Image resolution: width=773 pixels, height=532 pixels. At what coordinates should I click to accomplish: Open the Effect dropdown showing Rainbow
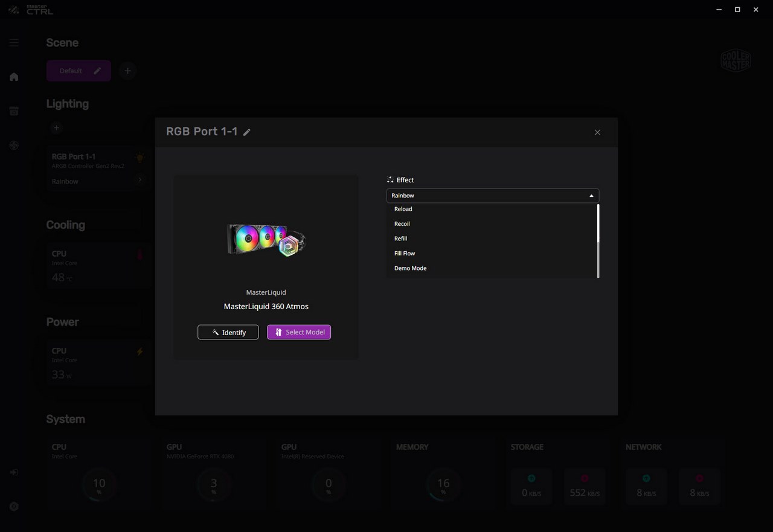(x=493, y=196)
